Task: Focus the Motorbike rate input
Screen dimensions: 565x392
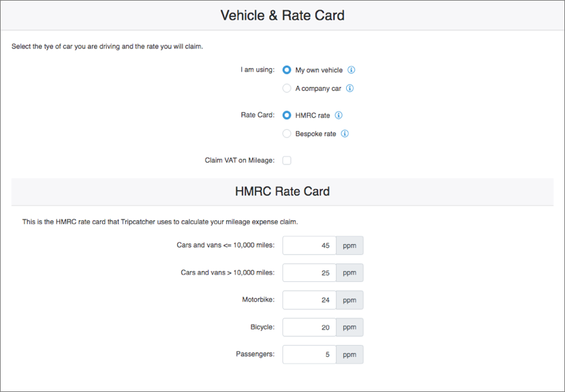Action: point(309,300)
